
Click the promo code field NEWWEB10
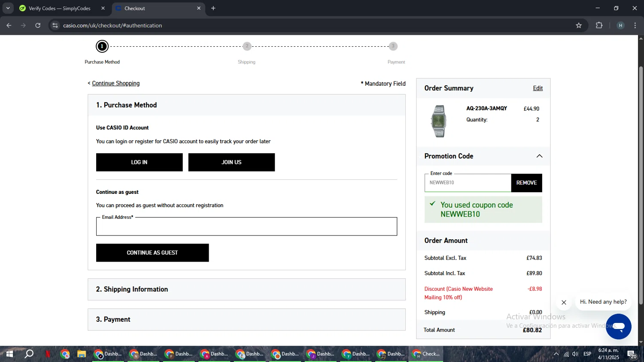468,183
